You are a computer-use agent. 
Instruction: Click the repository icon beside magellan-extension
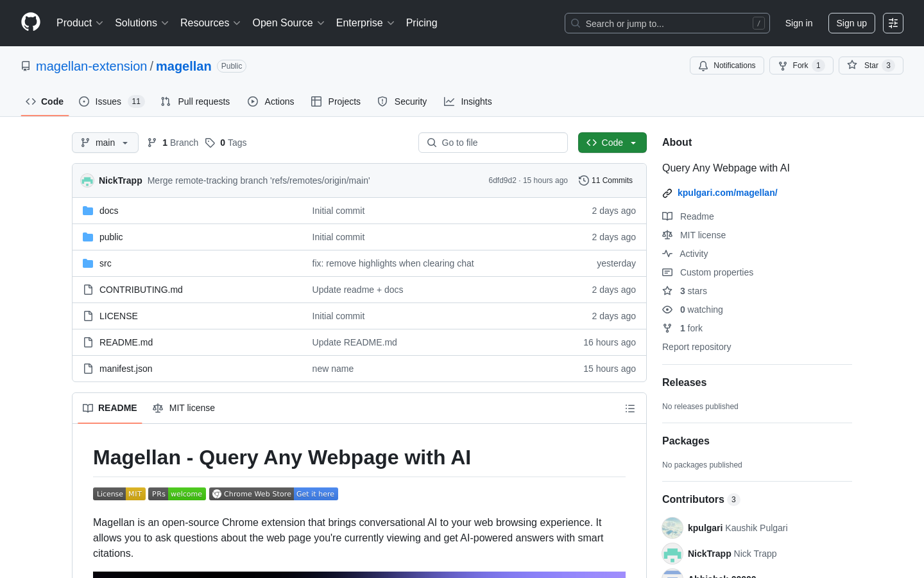click(x=26, y=66)
